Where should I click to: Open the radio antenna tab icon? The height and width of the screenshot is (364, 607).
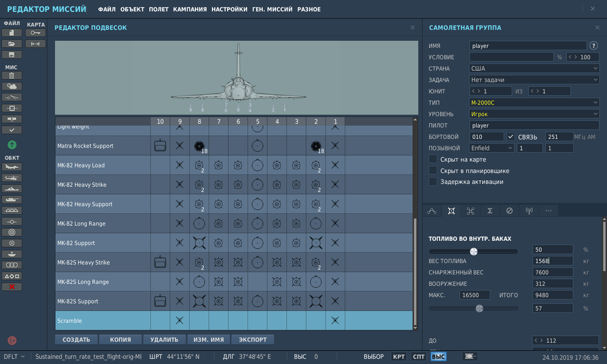click(529, 211)
